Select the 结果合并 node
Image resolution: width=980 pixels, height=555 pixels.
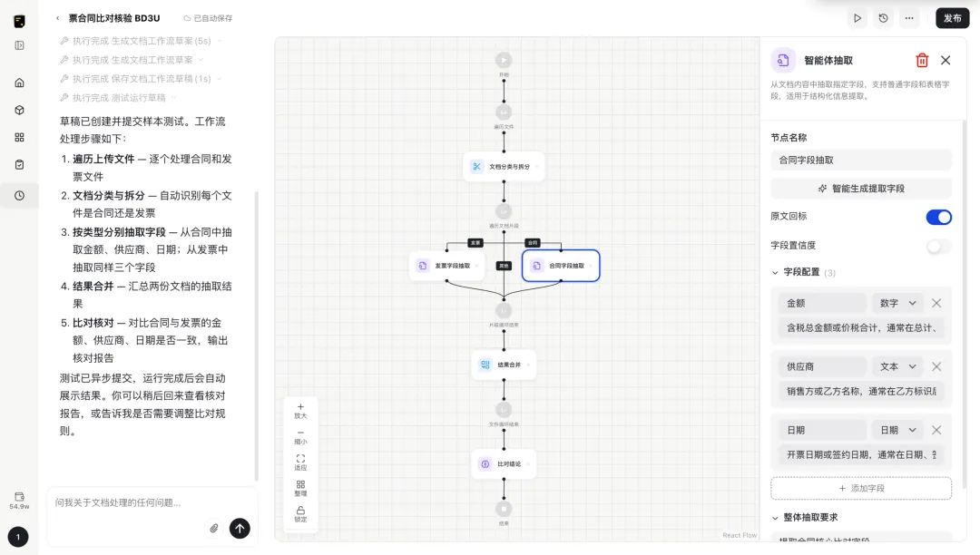coord(504,365)
